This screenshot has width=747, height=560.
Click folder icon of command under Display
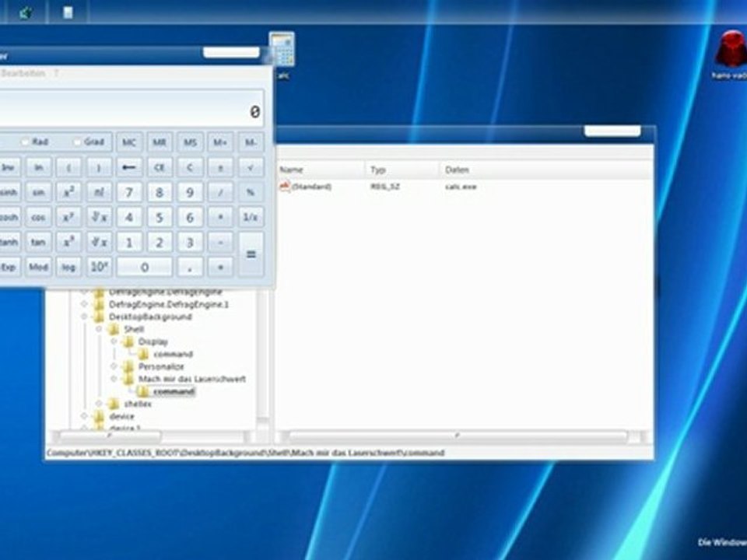pos(143,354)
